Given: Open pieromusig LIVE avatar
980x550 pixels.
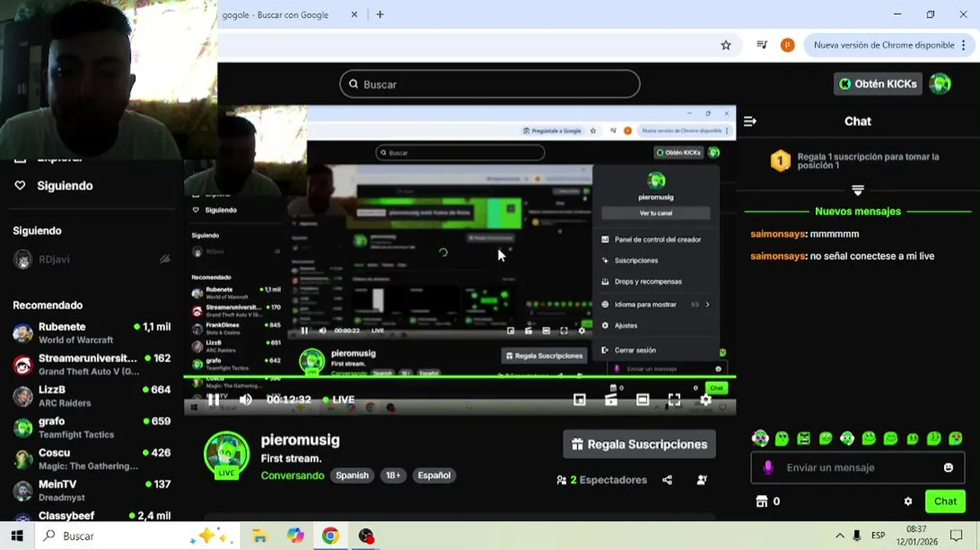Looking at the screenshot, I should [227, 455].
